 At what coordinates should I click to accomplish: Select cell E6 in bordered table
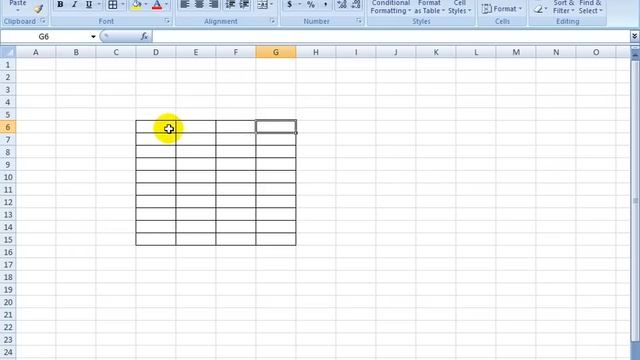pyautogui.click(x=196, y=127)
